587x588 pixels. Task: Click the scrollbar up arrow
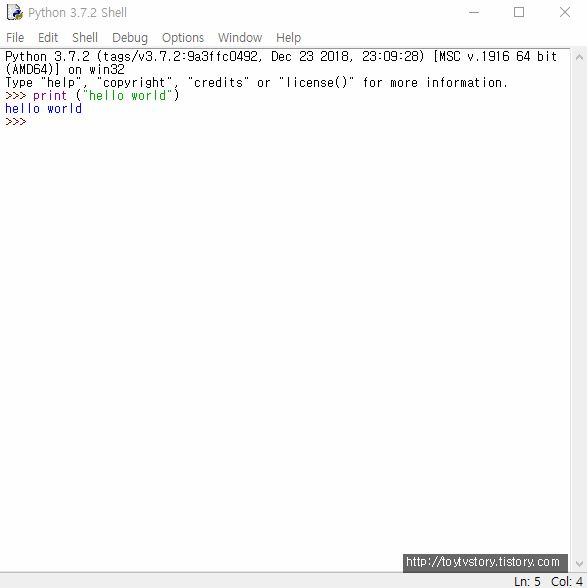tap(579, 57)
